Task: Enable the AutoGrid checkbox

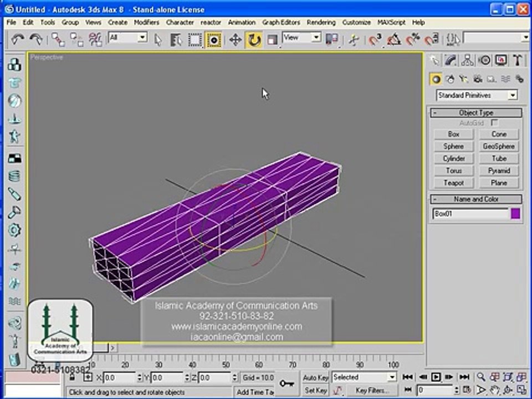Action: (x=494, y=122)
